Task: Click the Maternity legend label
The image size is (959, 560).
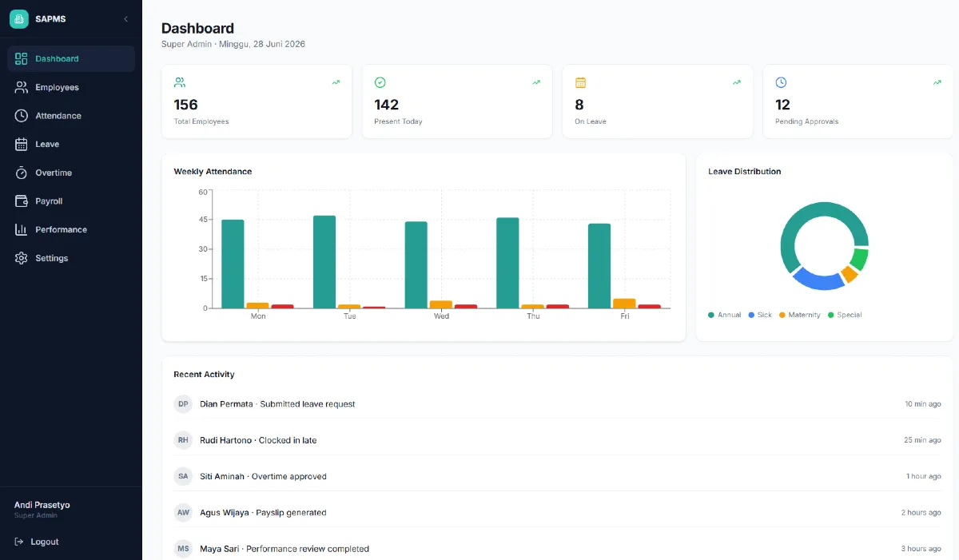Action: point(804,315)
